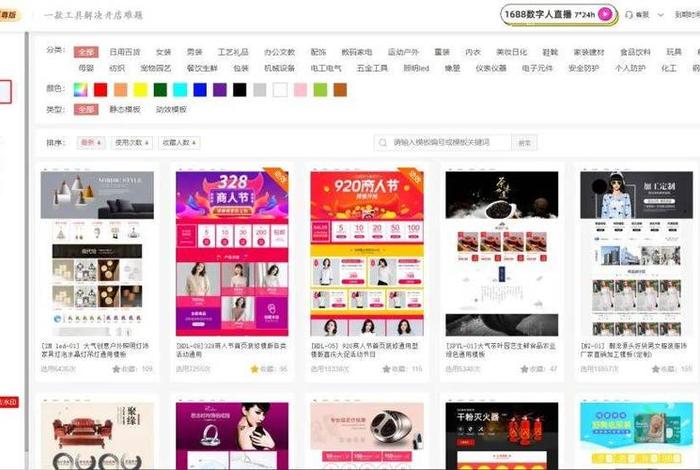Pick the black color swatch

(240, 90)
